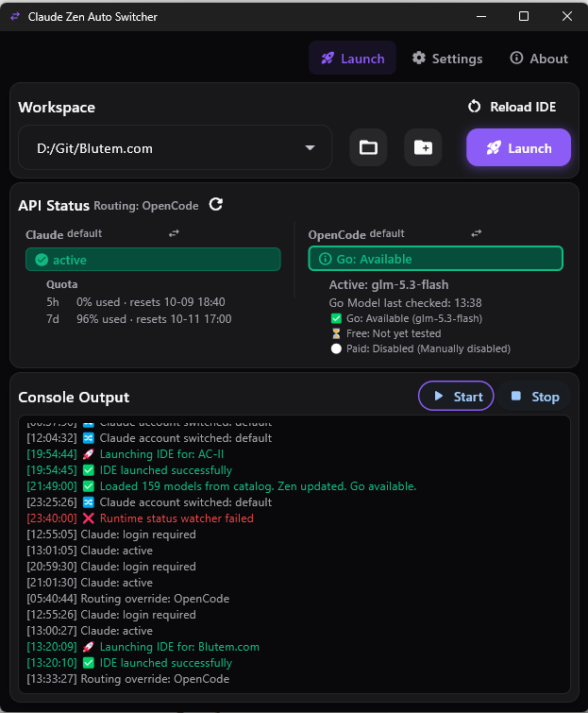Switch Claude account using swap arrows icon
The height and width of the screenshot is (713, 588).
174,233
